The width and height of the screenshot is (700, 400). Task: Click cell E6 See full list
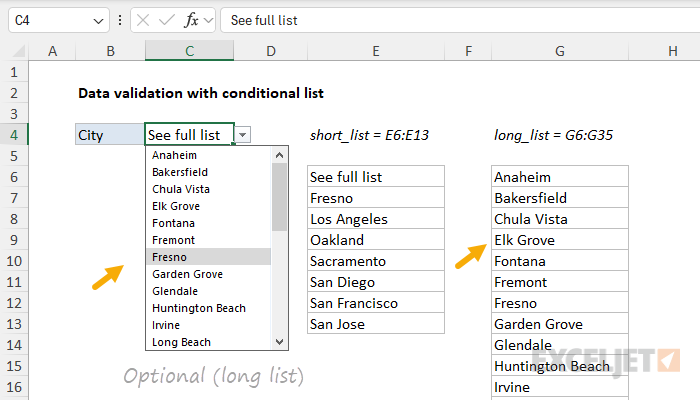pos(376,176)
